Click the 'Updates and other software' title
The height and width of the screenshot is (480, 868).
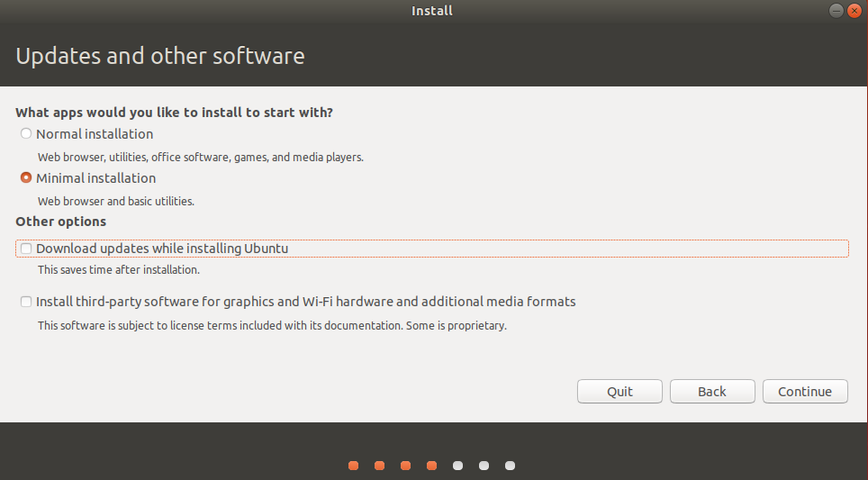tap(160, 56)
